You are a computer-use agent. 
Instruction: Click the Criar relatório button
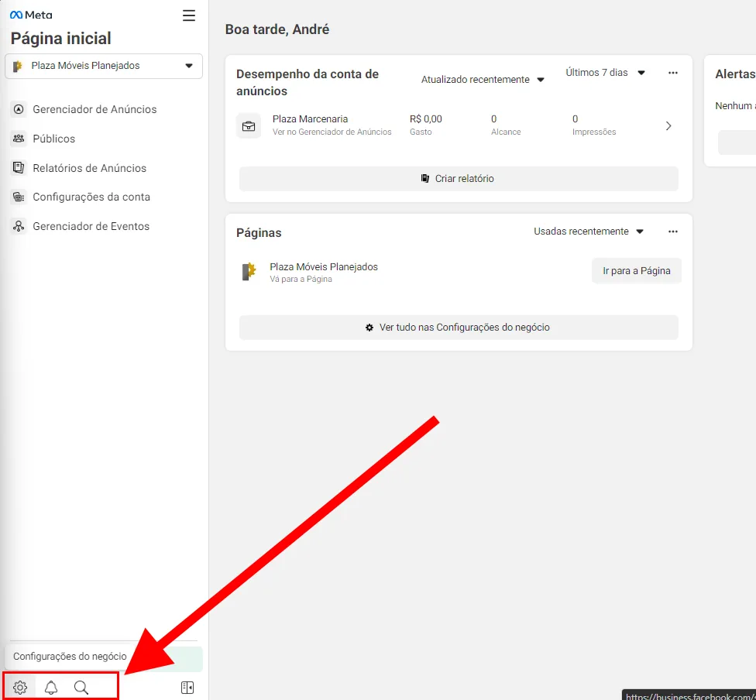(459, 179)
